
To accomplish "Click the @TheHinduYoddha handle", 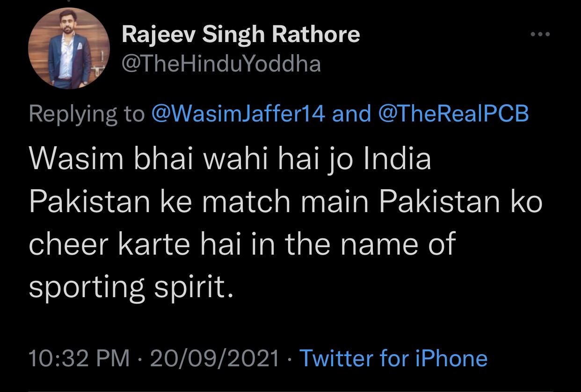I will [221, 64].
